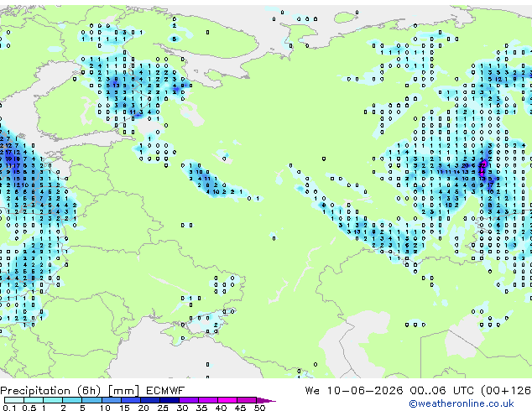
Task: Click the 'Precipitation (6h)' title text
Action: click(x=50, y=391)
